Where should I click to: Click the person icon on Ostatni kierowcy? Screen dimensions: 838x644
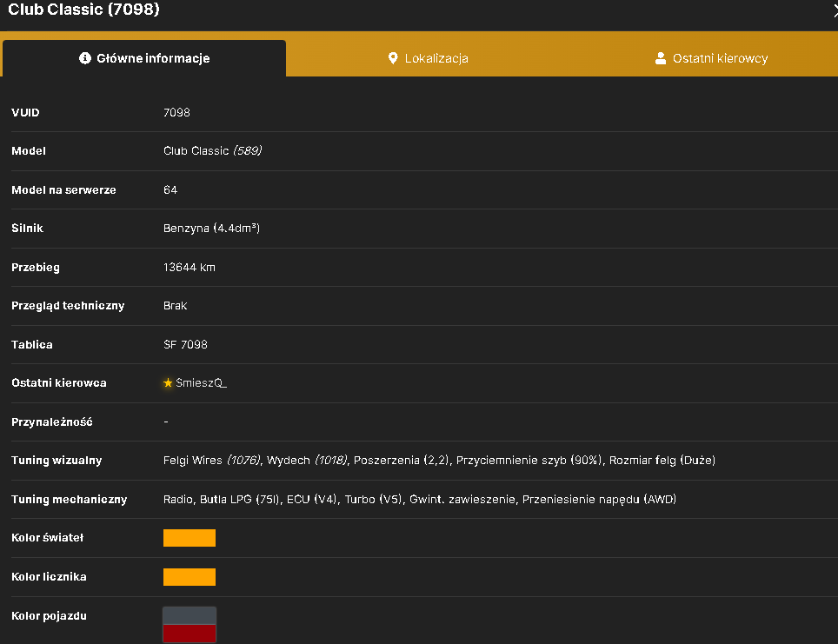661,58
